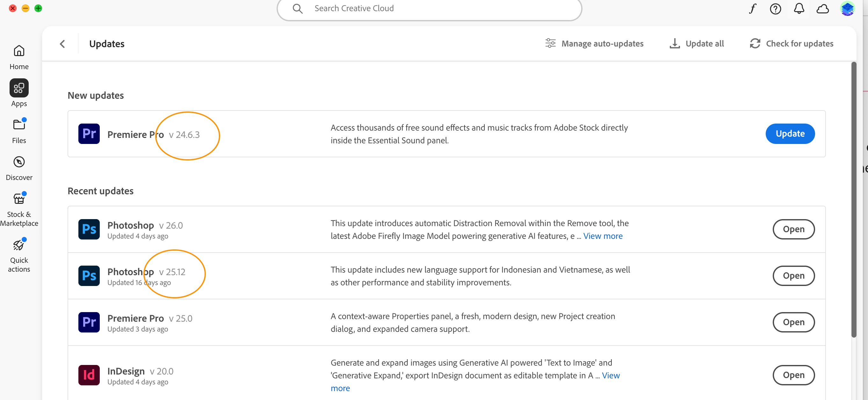
Task: Open the account profile avatar
Action: pos(847,8)
